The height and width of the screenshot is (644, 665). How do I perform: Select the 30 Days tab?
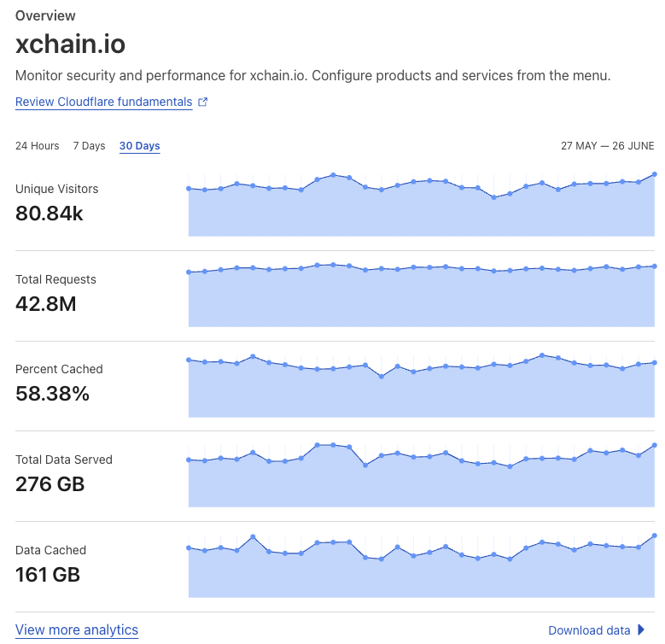coord(139,146)
